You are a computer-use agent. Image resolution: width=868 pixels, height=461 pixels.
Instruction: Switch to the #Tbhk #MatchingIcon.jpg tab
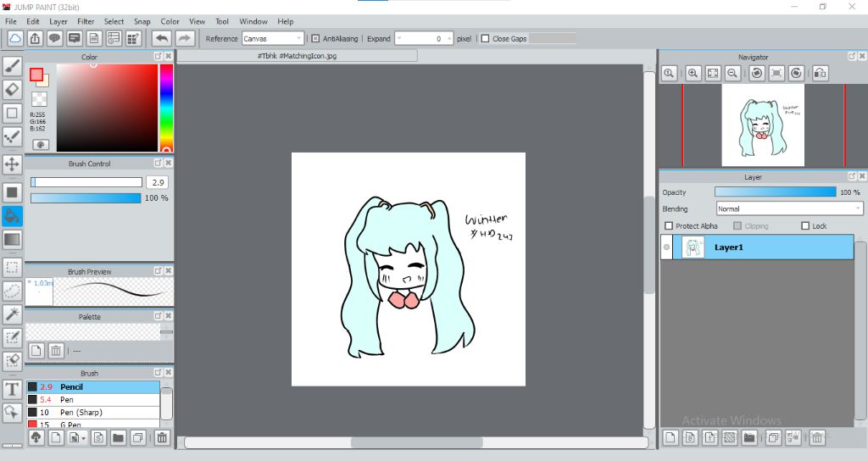[x=298, y=56]
